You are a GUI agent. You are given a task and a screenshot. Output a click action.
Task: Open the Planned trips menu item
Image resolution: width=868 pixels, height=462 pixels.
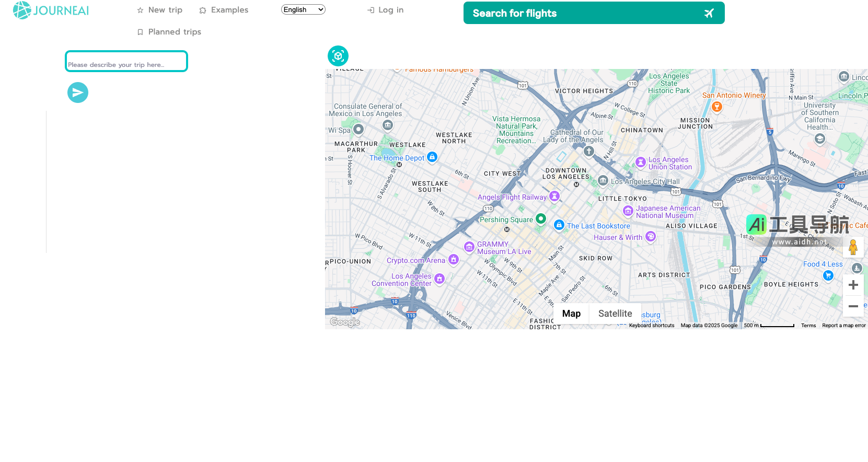[x=169, y=32]
